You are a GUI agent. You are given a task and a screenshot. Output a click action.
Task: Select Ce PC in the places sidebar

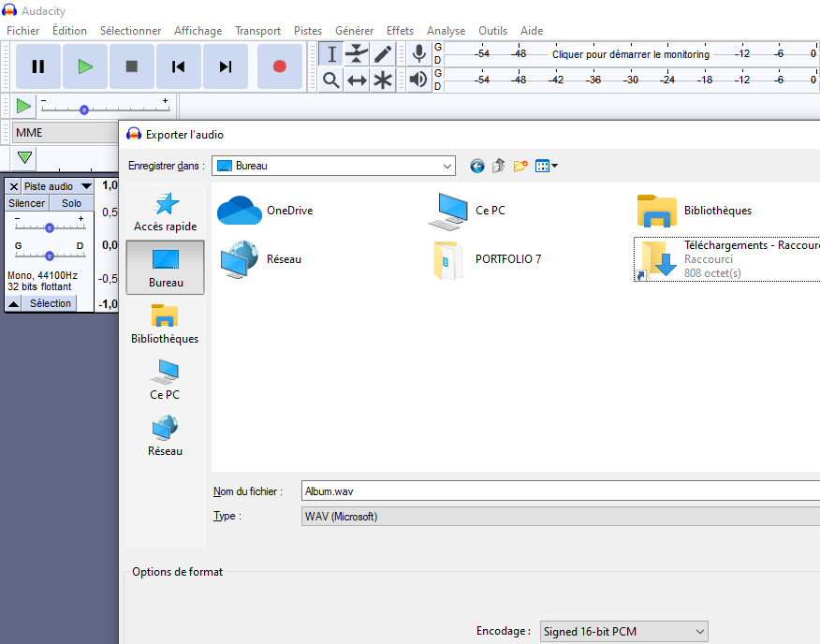pos(166,380)
